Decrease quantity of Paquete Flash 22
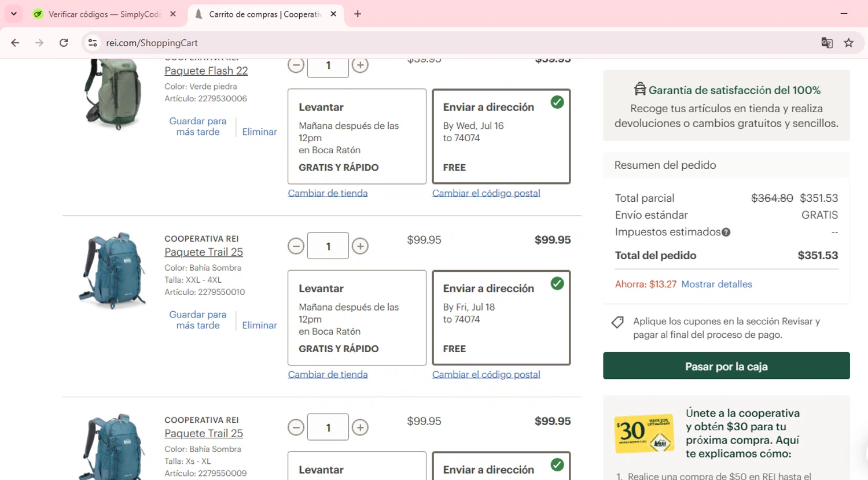Viewport: 868px width, 480px height. pos(296,65)
